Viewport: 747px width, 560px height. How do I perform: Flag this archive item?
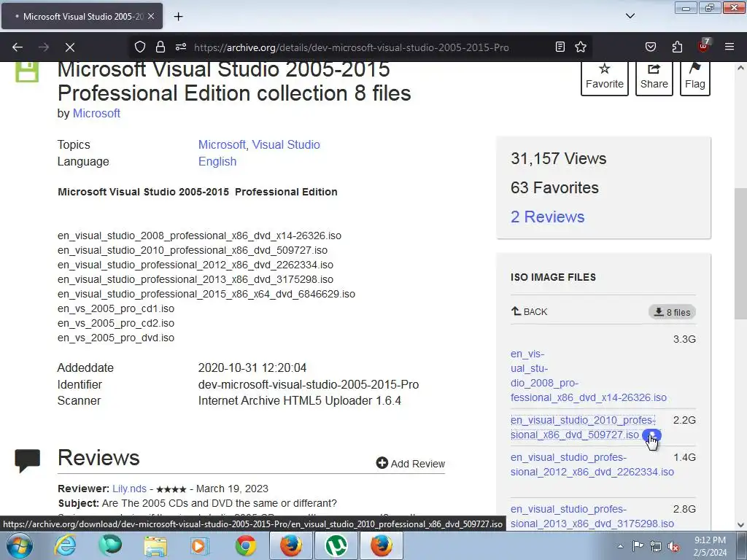695,77
